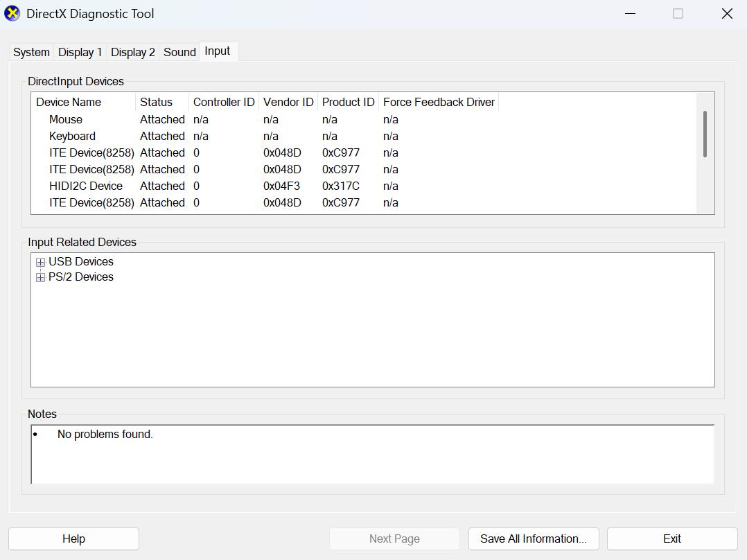Go to the Display 2 tab
Image resolution: width=747 pixels, height=560 pixels.
(132, 52)
